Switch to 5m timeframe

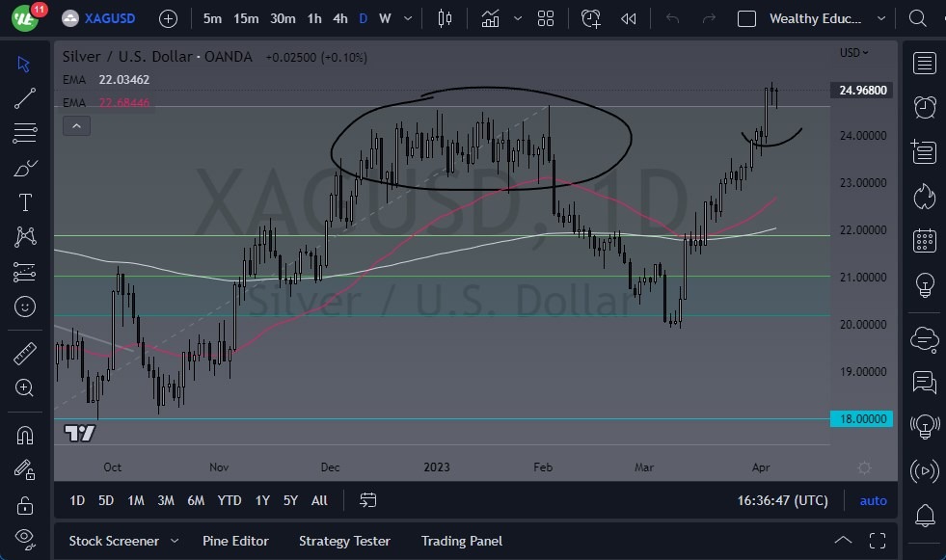pyautogui.click(x=212, y=18)
